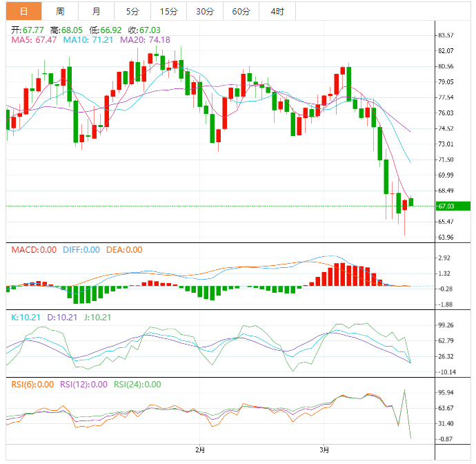Open the 60分 interval tab

pyautogui.click(x=241, y=11)
